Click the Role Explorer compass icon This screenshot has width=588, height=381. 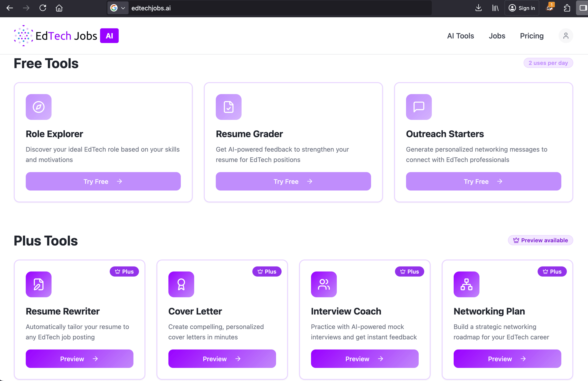click(39, 107)
